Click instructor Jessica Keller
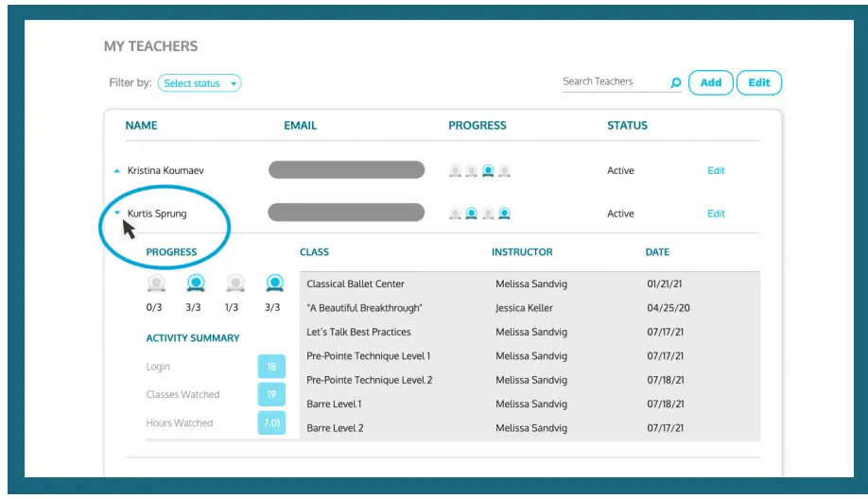 click(524, 308)
